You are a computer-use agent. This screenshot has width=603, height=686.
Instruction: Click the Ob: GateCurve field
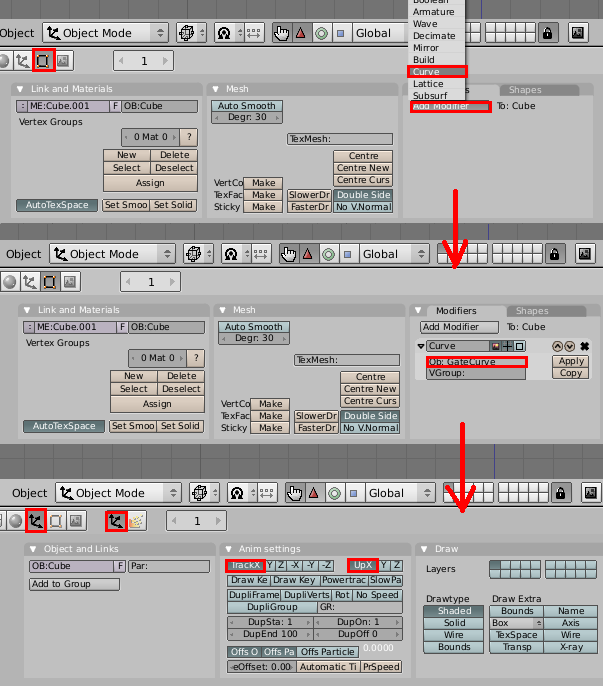(476, 362)
